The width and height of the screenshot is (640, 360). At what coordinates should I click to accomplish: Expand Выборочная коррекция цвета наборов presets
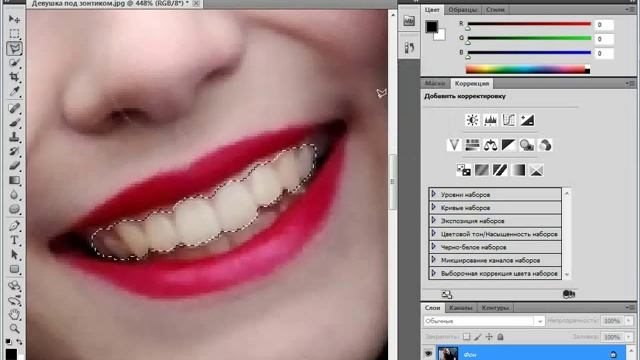433,273
